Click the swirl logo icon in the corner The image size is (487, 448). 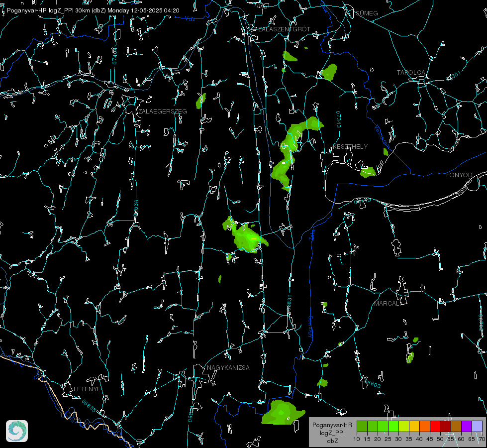[17, 431]
